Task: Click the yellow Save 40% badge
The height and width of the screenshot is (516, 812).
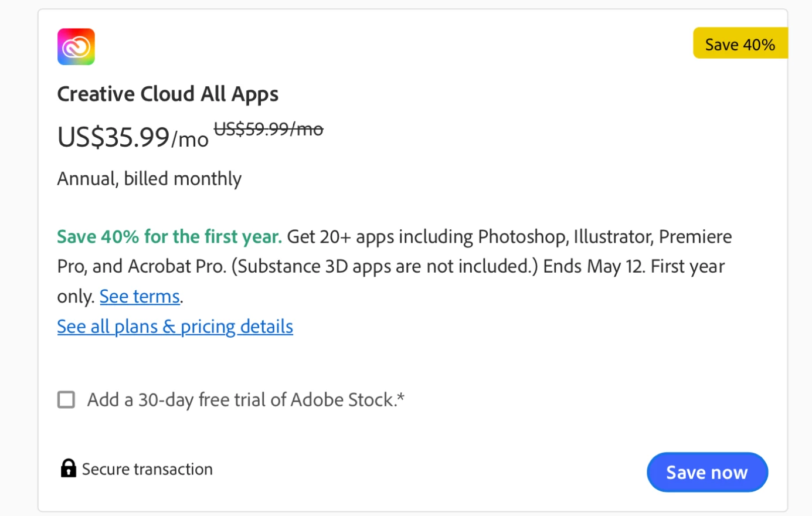Action: point(740,45)
